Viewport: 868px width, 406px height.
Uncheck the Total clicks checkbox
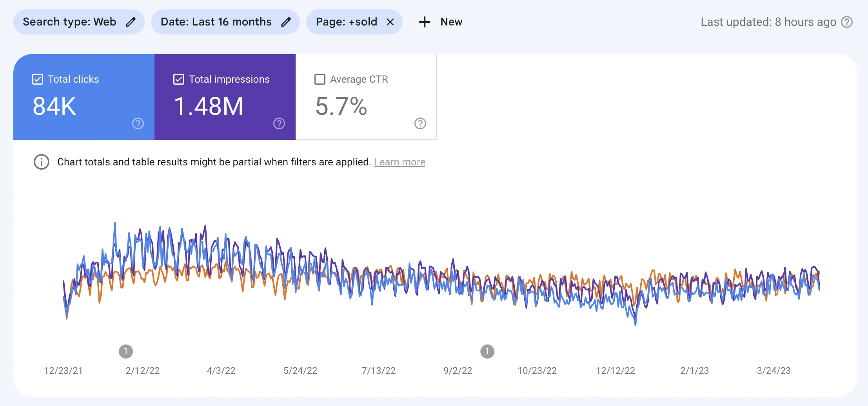pyautogui.click(x=38, y=79)
